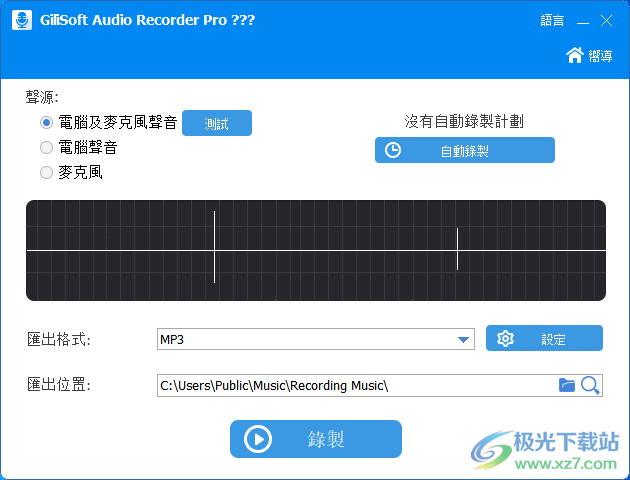Click the 沒有自動錄製計劃 status text
630x480 pixels.
coord(464,121)
